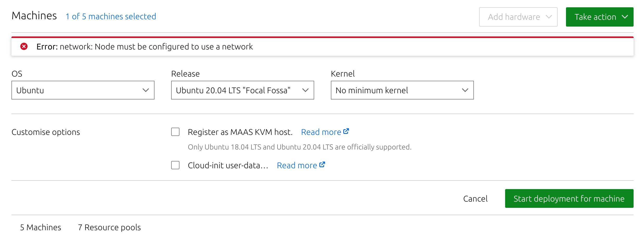644x237 pixels.
Task: Switch to the 5 Machines tab
Action: coord(40,227)
